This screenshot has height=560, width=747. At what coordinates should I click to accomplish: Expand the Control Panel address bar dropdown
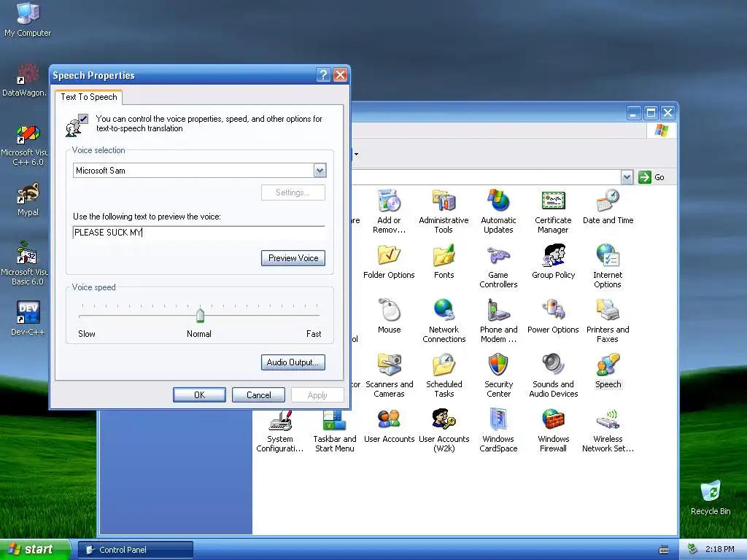click(627, 177)
